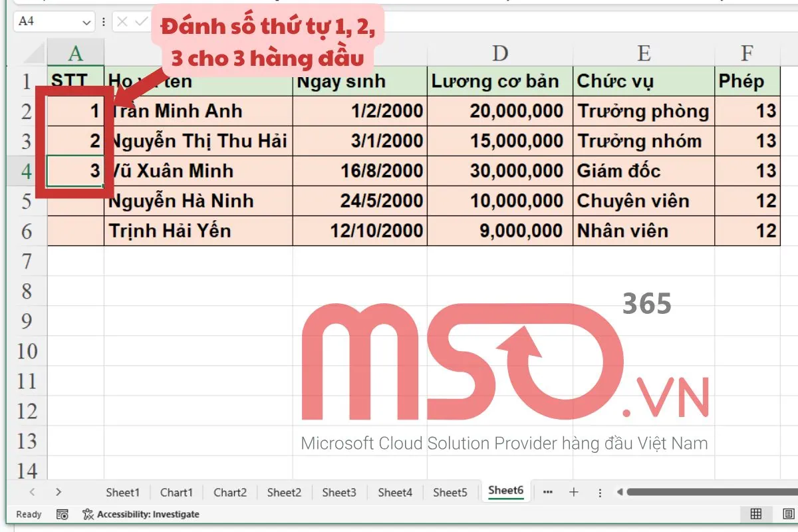This screenshot has height=532, width=798.
Task: Click the Cancel icon on the formula bar
Action: (123, 21)
